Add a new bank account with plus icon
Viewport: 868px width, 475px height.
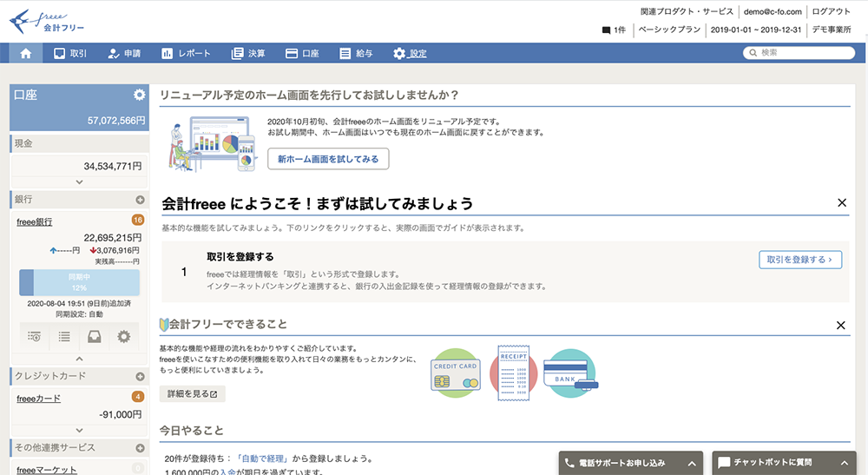pyautogui.click(x=140, y=200)
